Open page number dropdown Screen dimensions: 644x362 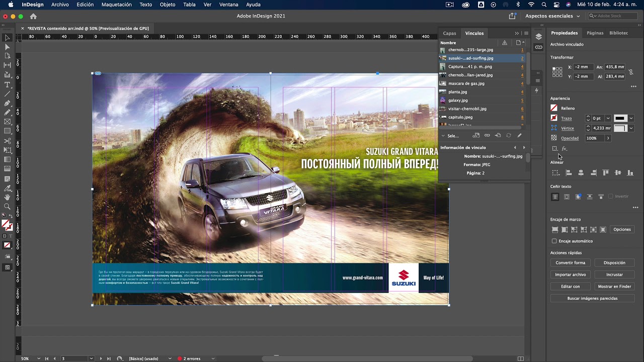91,358
